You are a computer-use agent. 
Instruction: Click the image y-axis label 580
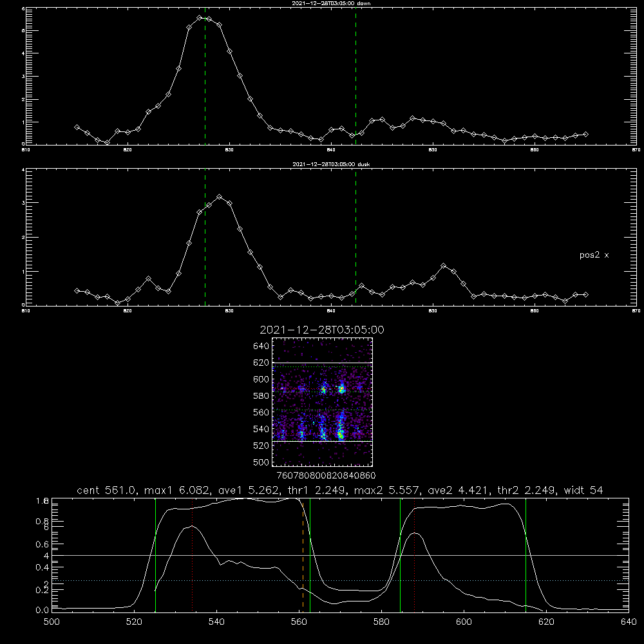261,396
